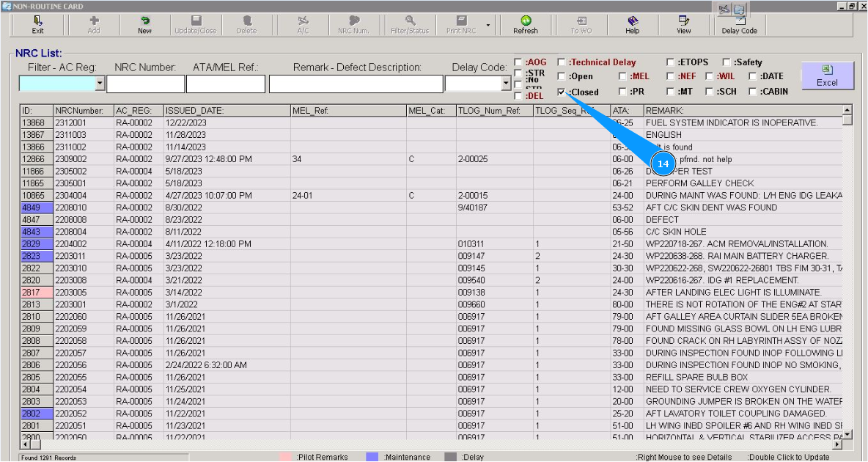Viewport: 868px width, 462px height.
Task: Click the horizontal scrollbar left arrow
Action: (26, 444)
